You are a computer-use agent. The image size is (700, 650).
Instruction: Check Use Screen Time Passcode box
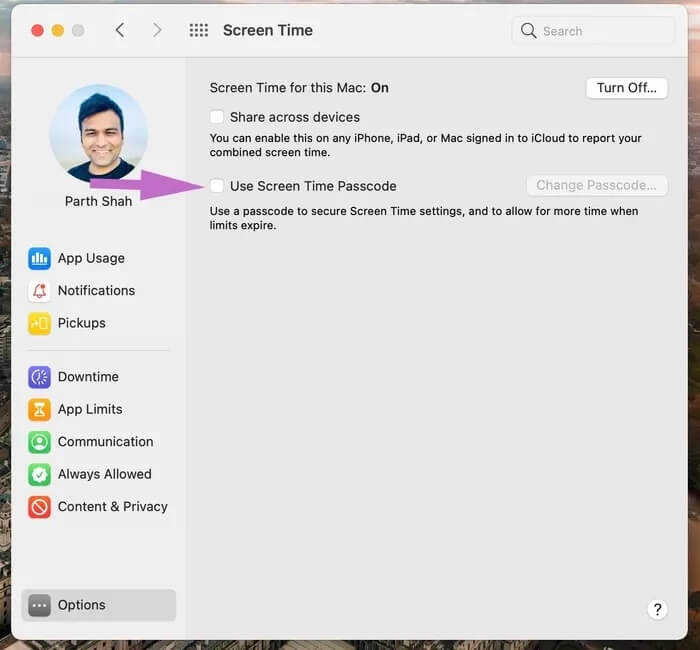coord(217,186)
